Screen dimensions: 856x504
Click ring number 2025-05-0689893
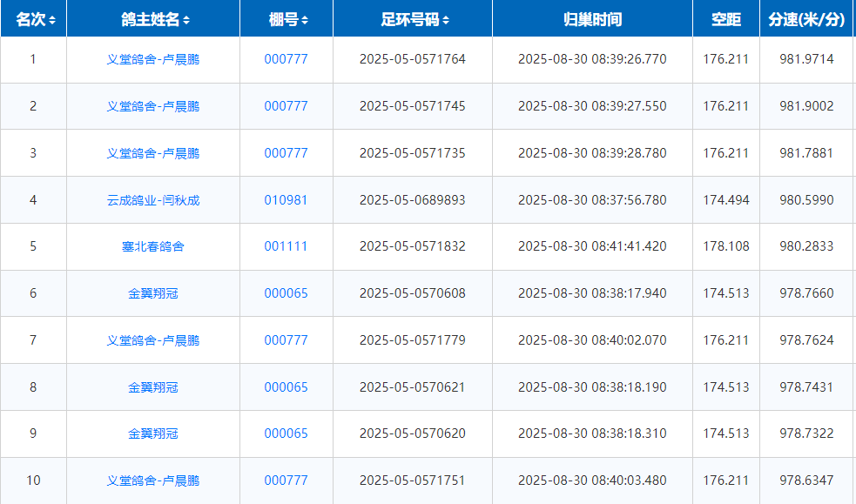coord(412,200)
